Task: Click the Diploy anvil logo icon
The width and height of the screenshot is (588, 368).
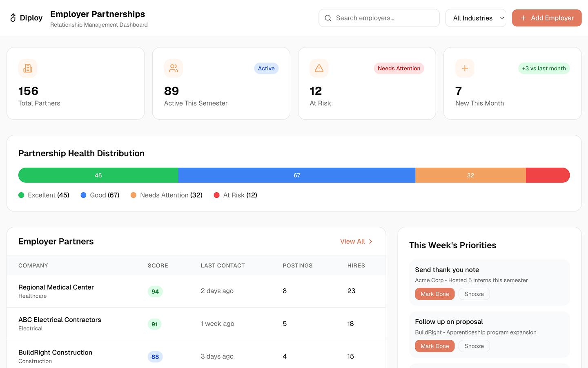Action: (13, 18)
